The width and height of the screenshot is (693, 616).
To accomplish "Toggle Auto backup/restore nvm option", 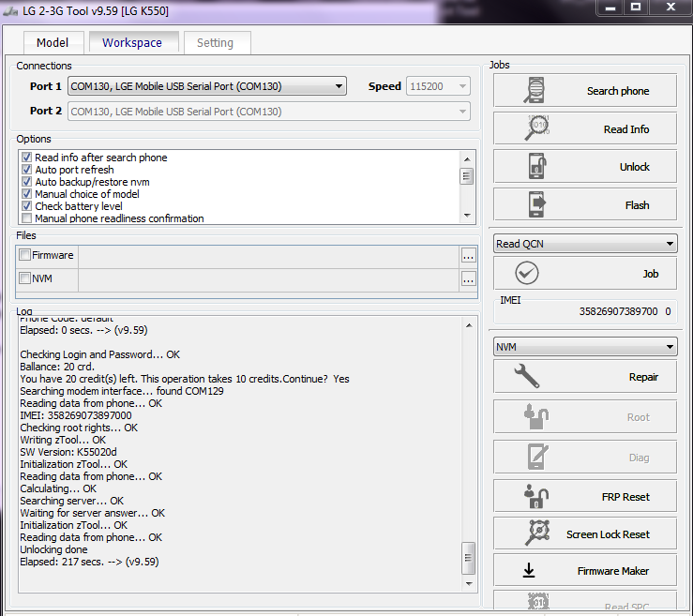I will pos(27,182).
